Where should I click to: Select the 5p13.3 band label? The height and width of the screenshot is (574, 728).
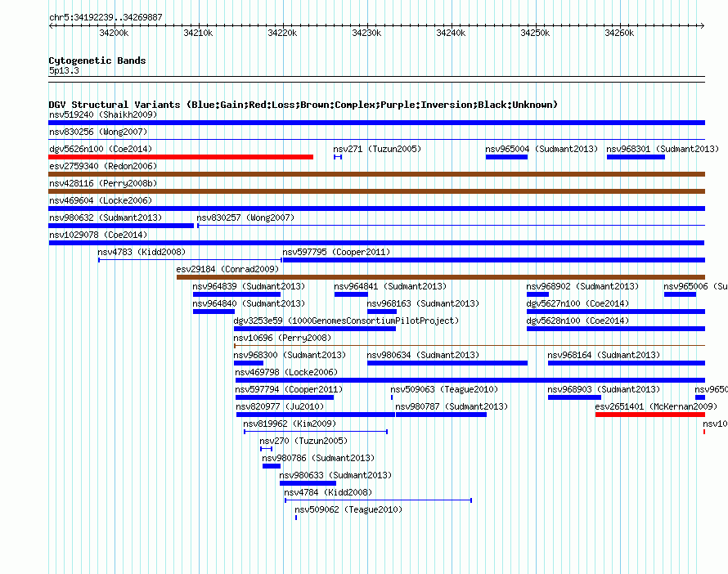tap(64, 70)
